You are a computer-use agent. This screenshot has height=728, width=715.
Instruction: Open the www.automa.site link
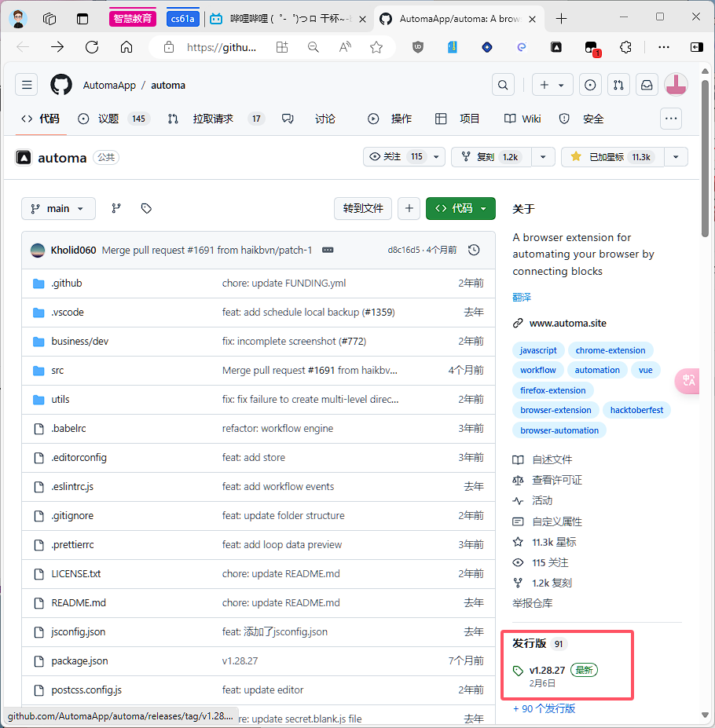568,323
